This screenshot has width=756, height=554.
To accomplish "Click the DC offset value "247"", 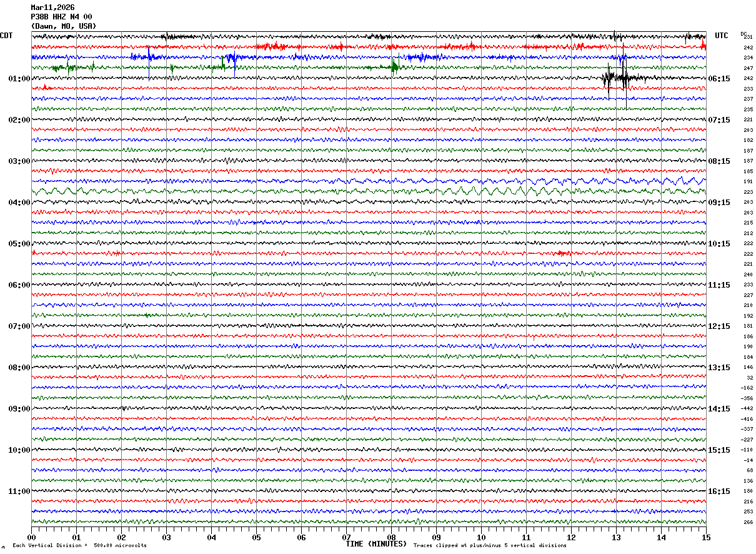I will [749, 68].
